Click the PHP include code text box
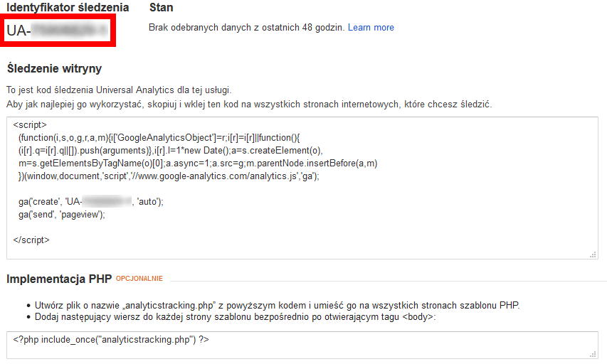The height and width of the screenshot is (364, 607). (x=302, y=345)
